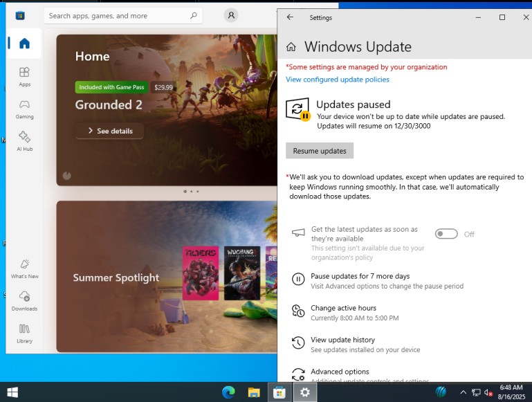The image size is (532, 402).
Task: Open Downloads in Microsoft Store sidebar
Action: point(24,301)
